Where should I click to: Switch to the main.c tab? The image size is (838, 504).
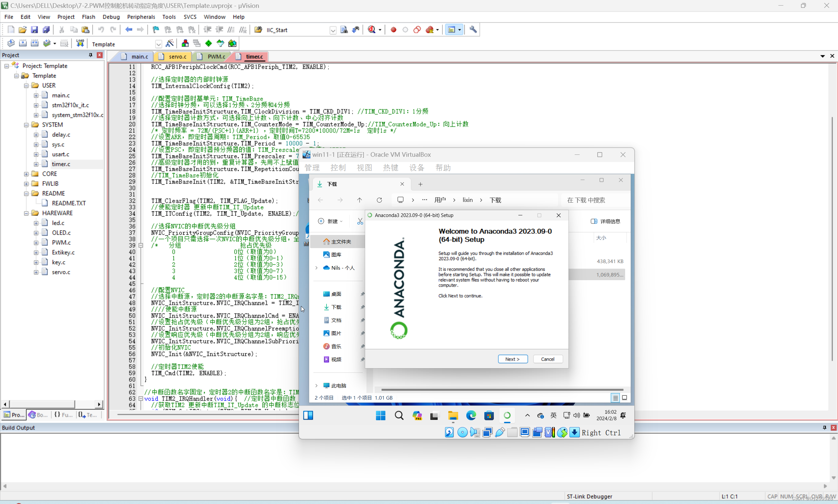(x=136, y=57)
